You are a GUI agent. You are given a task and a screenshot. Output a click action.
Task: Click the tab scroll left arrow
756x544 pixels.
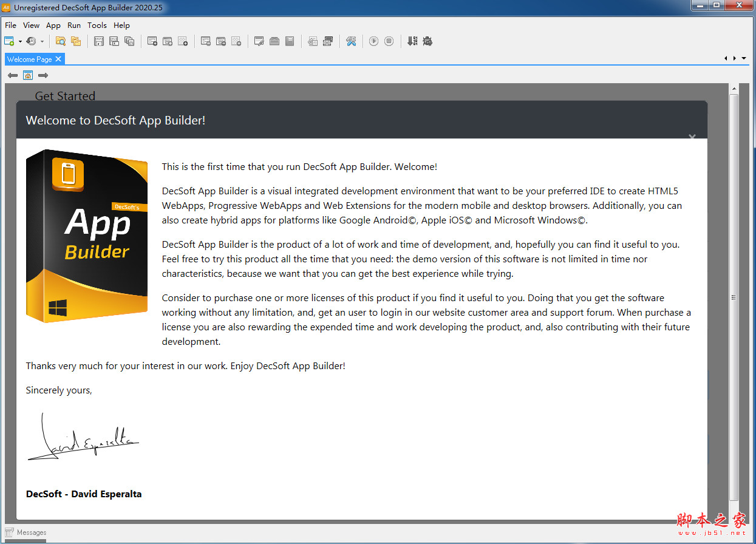coord(726,59)
